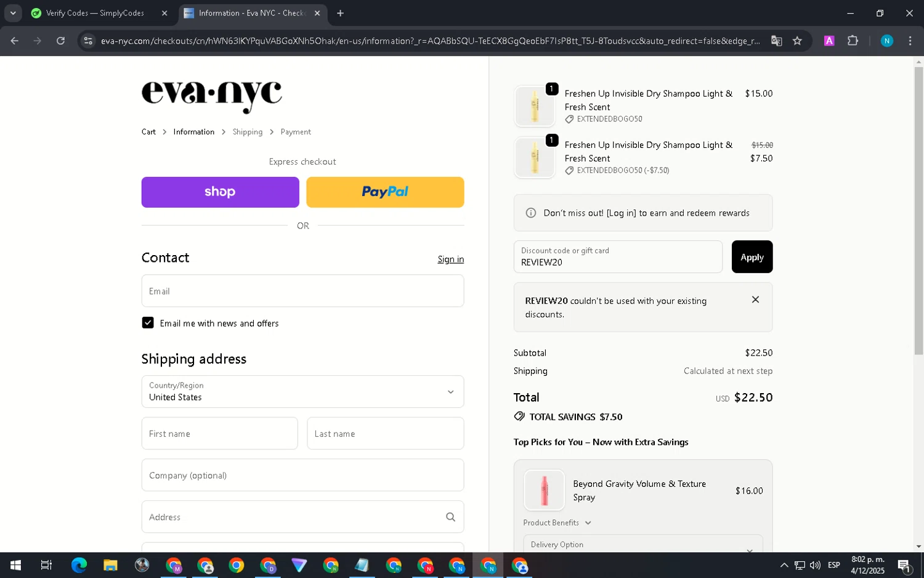Click the translate page icon
The image size is (924, 578).
pos(776,41)
